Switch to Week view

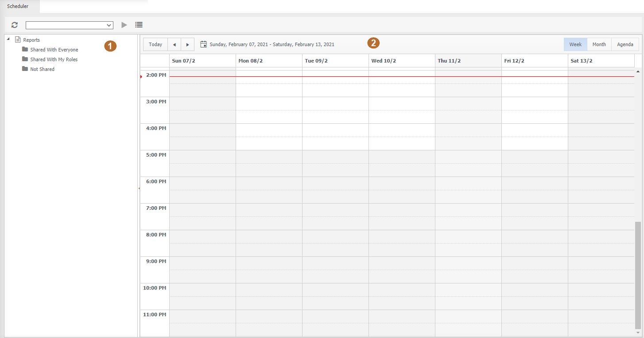(x=575, y=44)
